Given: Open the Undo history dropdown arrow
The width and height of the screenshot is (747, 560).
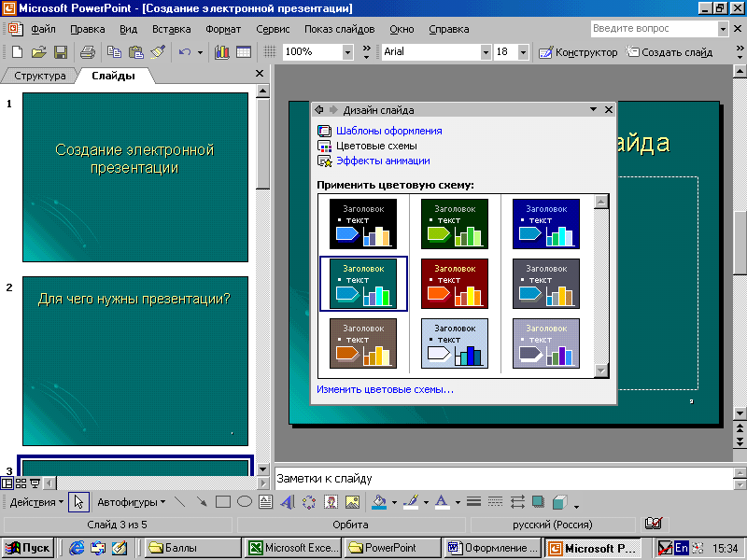Looking at the screenshot, I should coord(200,52).
